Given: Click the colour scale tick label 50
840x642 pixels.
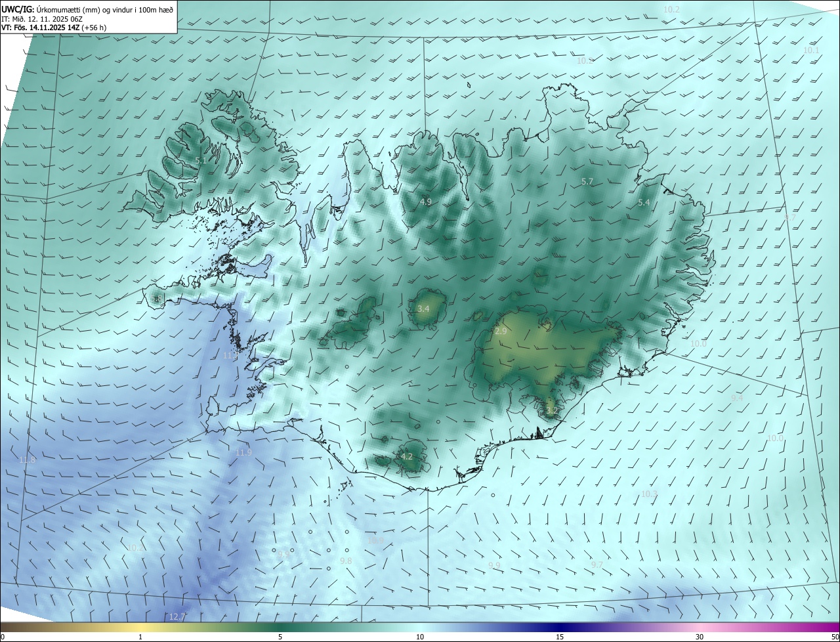Looking at the screenshot, I should tap(834, 637).
